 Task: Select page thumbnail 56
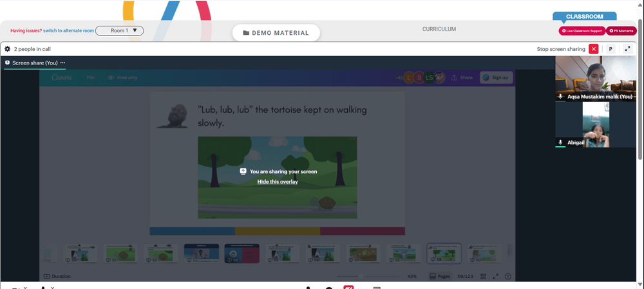(323, 254)
